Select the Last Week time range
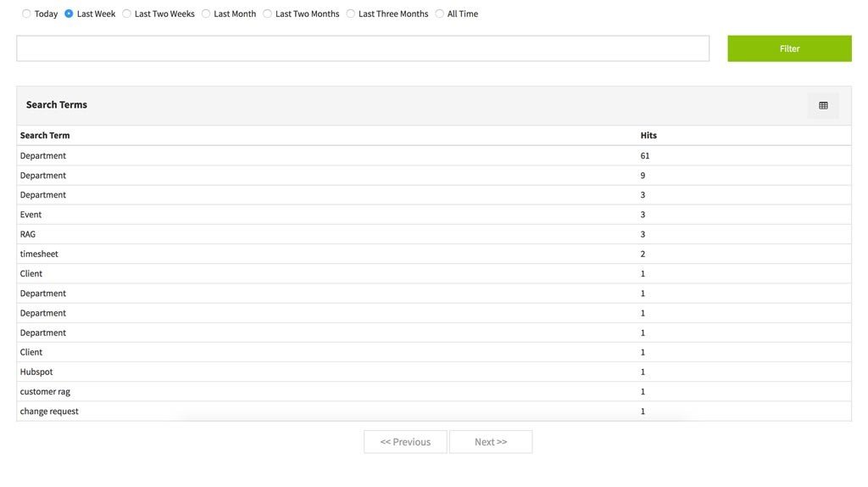 tap(69, 14)
